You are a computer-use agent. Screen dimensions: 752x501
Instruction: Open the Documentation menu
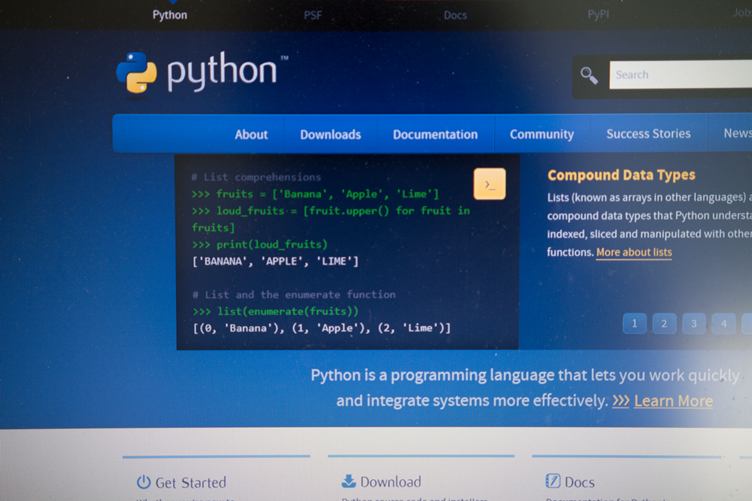point(435,135)
